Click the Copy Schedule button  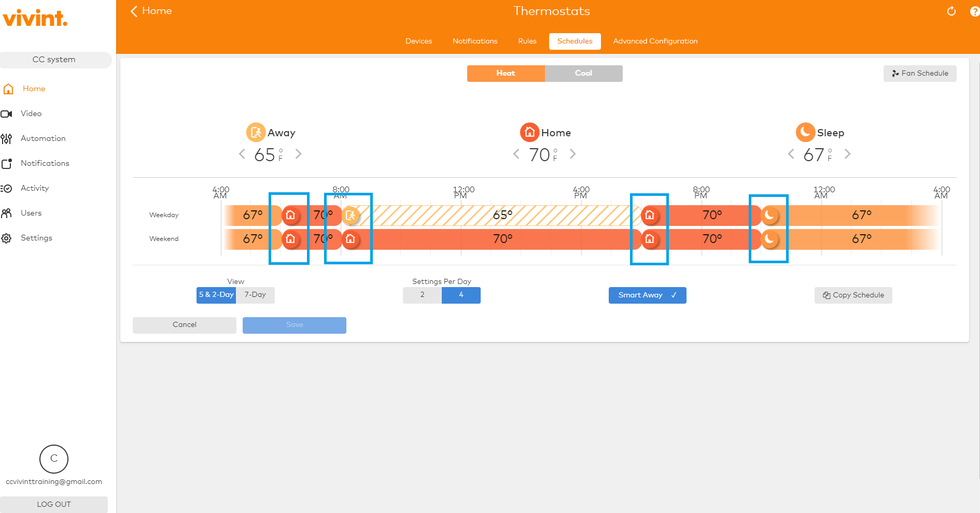(853, 295)
